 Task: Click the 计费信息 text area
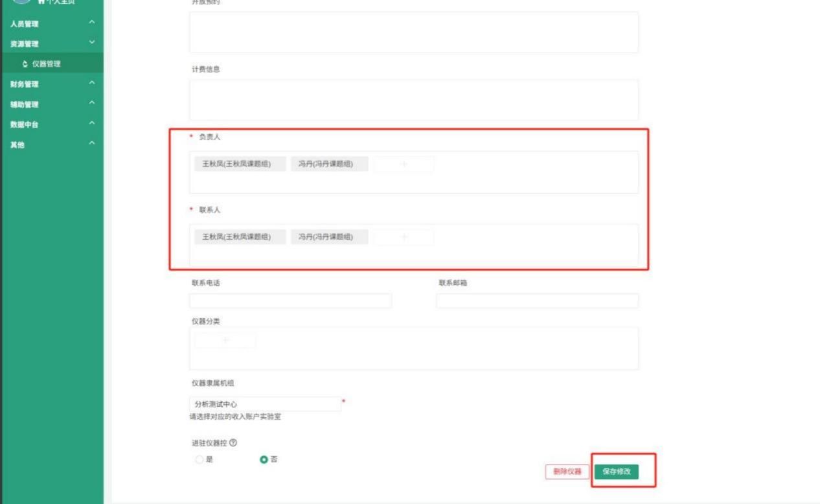coord(414,100)
